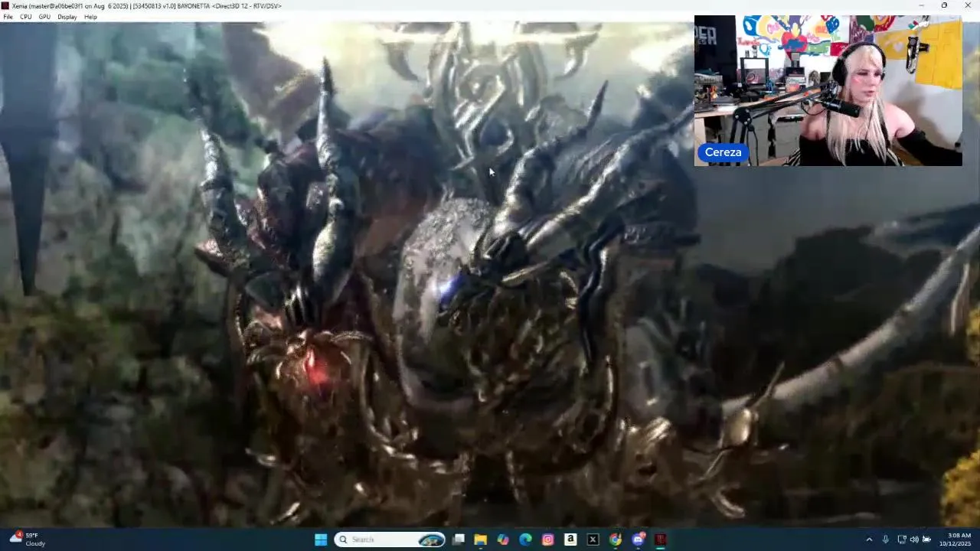980x551 pixels.
Task: Open Task View from taskbar
Action: pos(459,540)
